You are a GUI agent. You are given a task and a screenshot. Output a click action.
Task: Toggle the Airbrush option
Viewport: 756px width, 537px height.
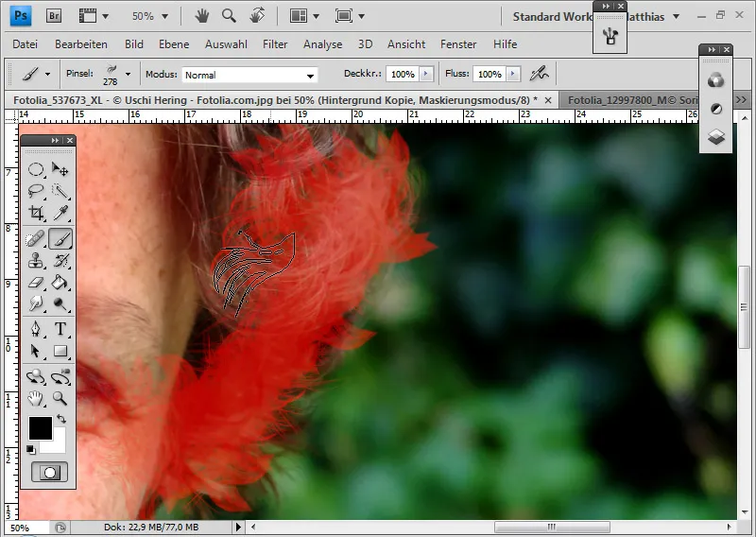[x=540, y=74]
